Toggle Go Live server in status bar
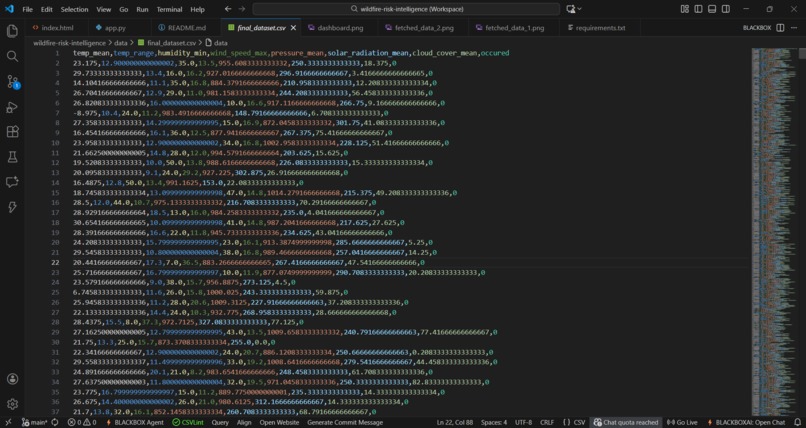 click(682, 422)
